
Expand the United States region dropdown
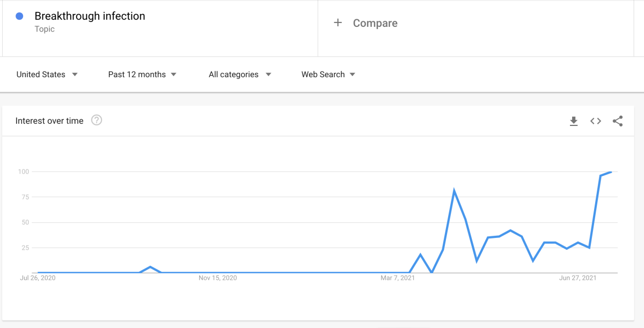(47, 74)
